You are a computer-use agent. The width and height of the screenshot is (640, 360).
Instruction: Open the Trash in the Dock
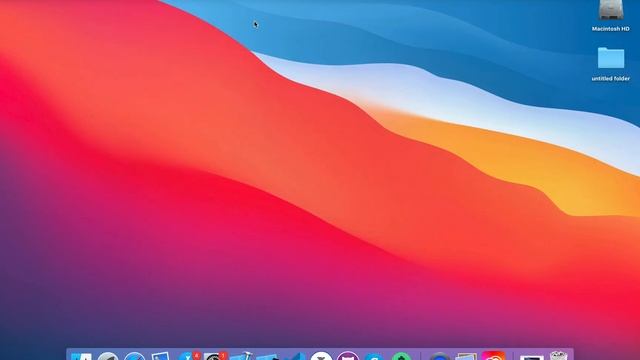coord(558,355)
